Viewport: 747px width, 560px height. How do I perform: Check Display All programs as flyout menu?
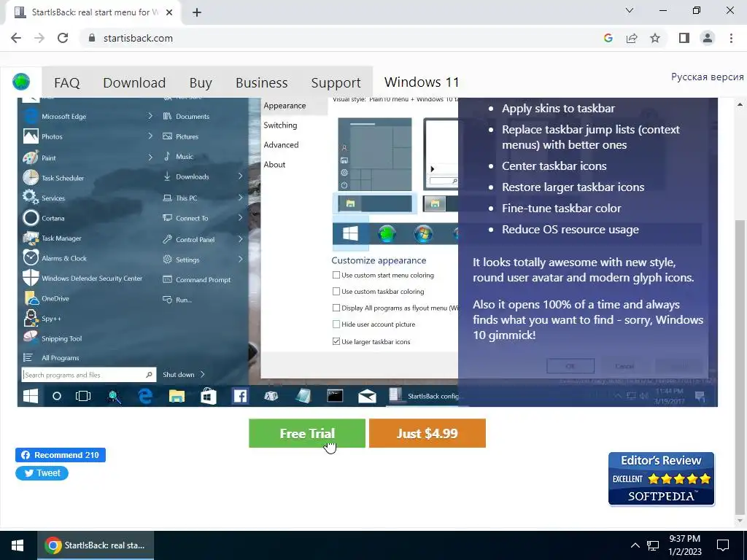[x=336, y=308]
